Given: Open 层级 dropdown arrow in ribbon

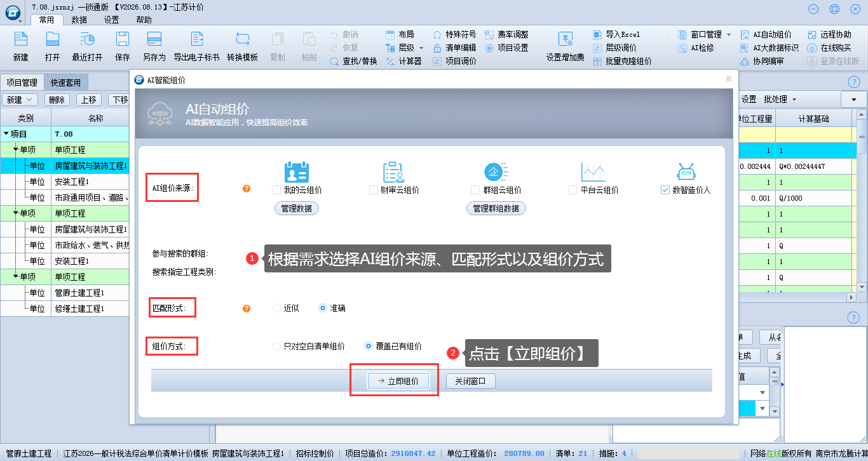Looking at the screenshot, I should point(421,48).
